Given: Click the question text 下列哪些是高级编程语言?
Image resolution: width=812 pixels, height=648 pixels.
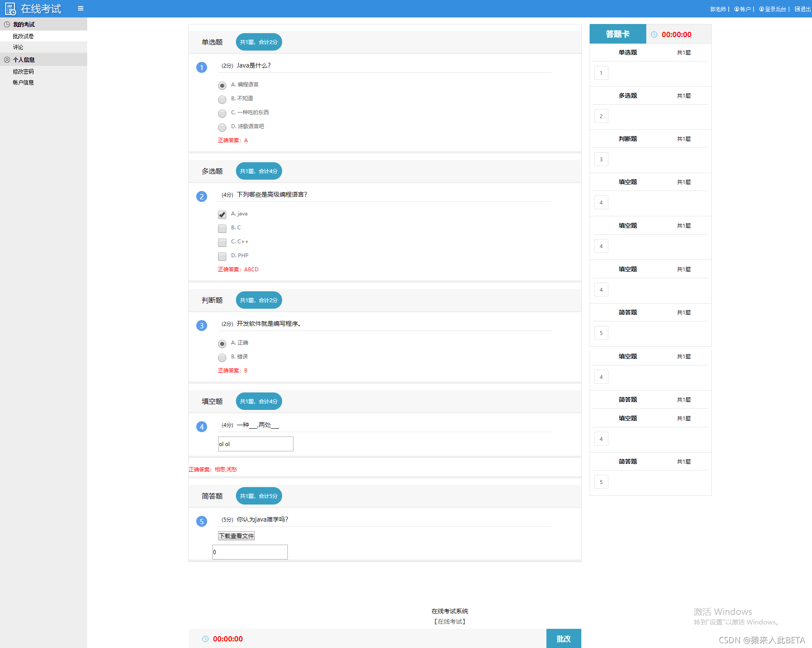Looking at the screenshot, I should pyautogui.click(x=272, y=194).
